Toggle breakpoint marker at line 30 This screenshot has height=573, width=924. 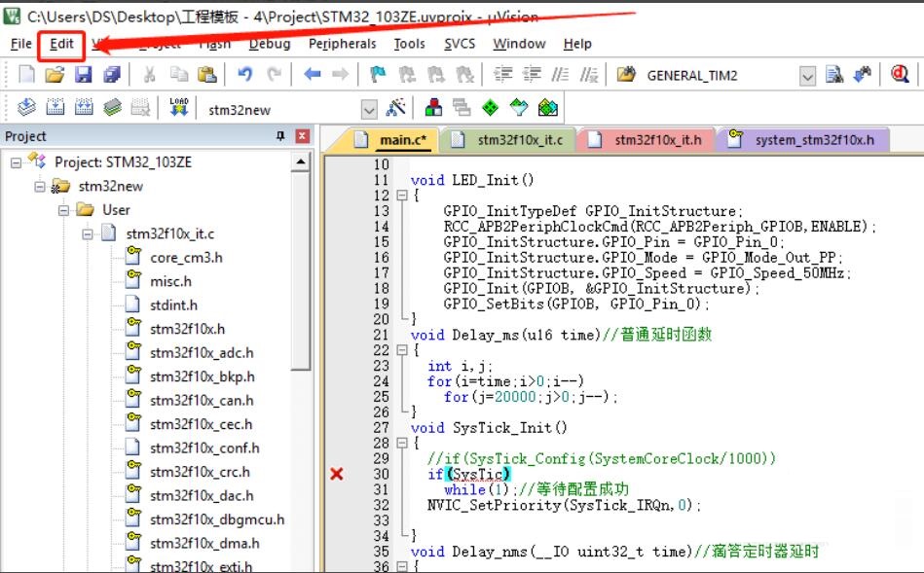click(x=337, y=474)
